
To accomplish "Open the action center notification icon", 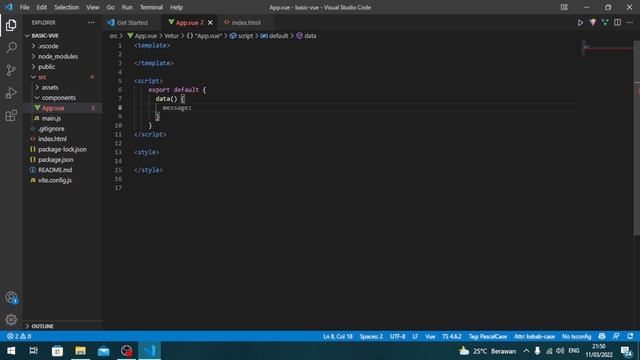I will click(x=626, y=351).
